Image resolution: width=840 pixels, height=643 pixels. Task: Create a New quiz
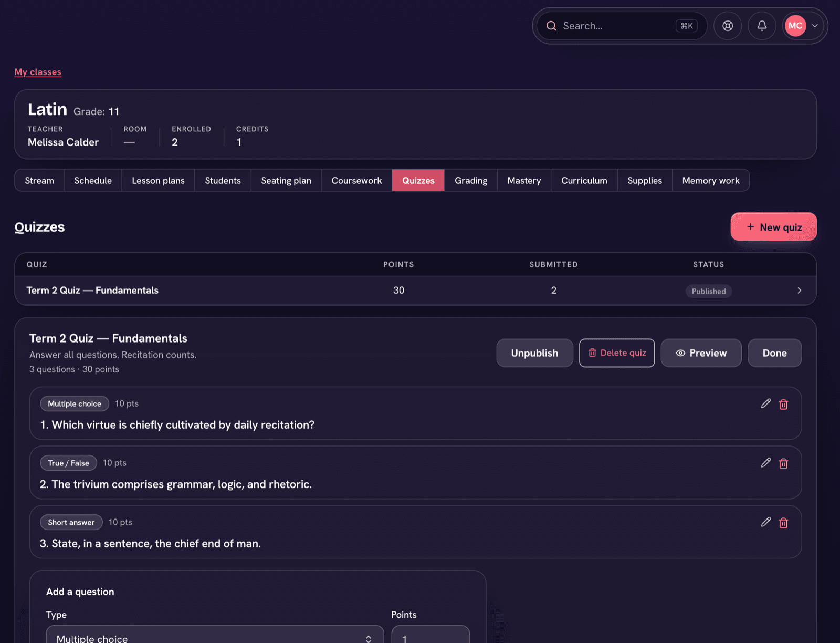tap(773, 227)
